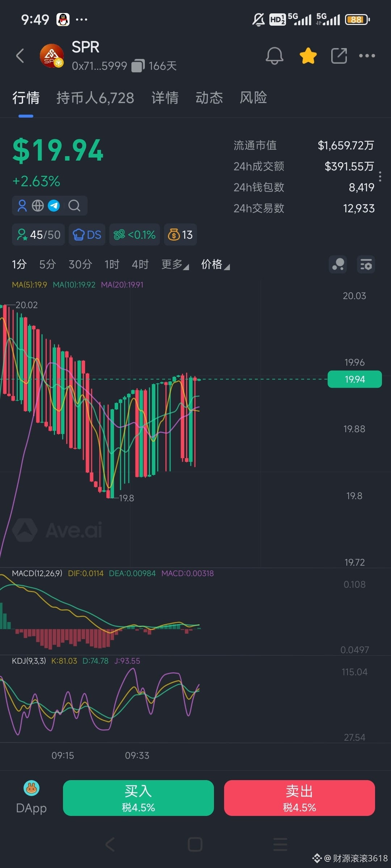The image size is (391, 868).
Task: Toggle the yellow favorite star
Action: click(308, 56)
